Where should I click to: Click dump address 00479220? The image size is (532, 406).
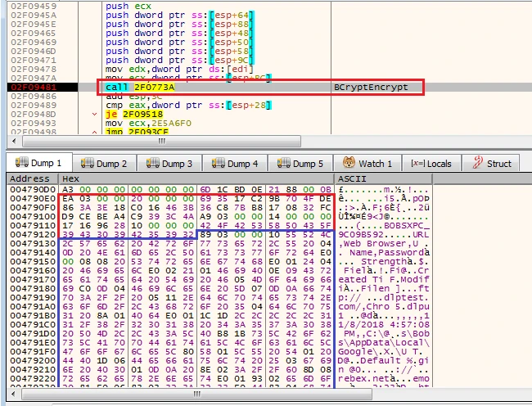[33, 378]
